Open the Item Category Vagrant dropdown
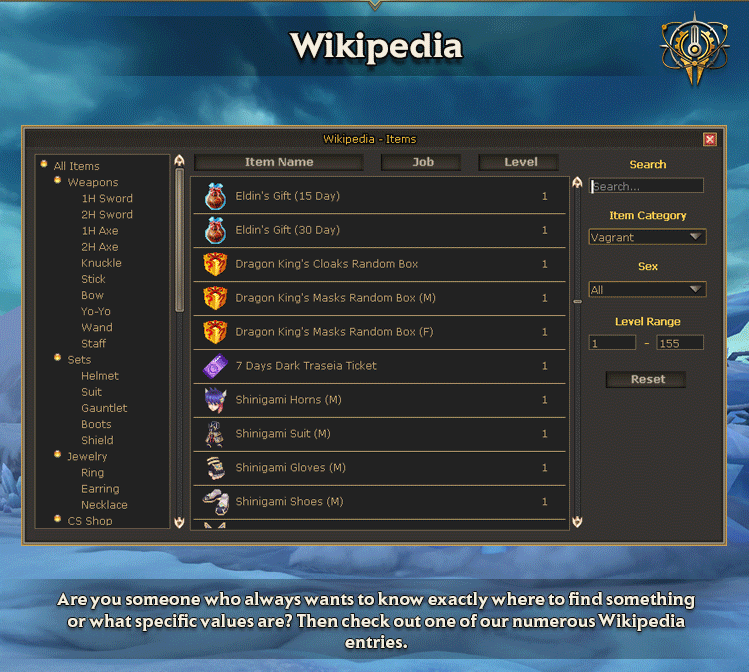Screen dimensions: 749x672 point(647,237)
